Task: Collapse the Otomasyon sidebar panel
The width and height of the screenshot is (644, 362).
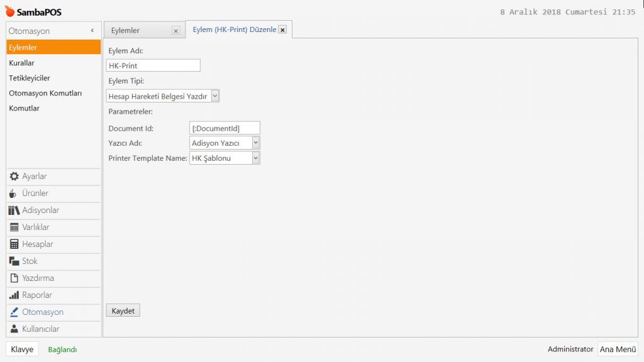Action: click(x=92, y=31)
